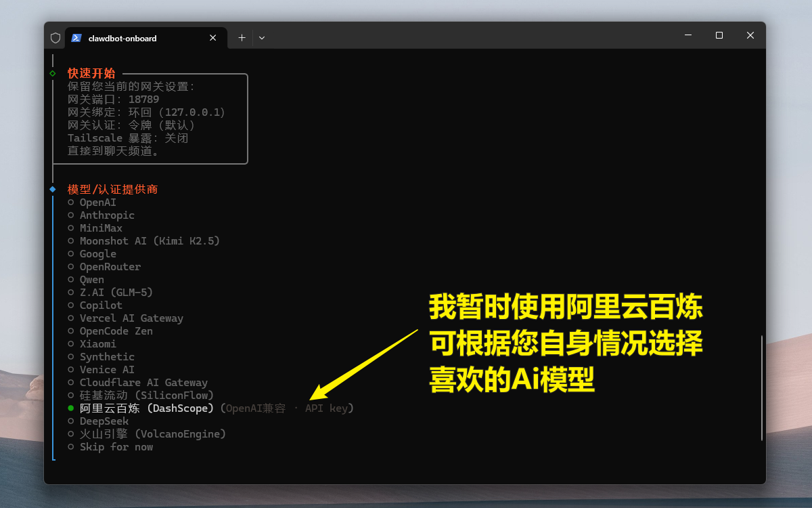
Task: Select the OpenRouter provider entry
Action: click(x=110, y=267)
